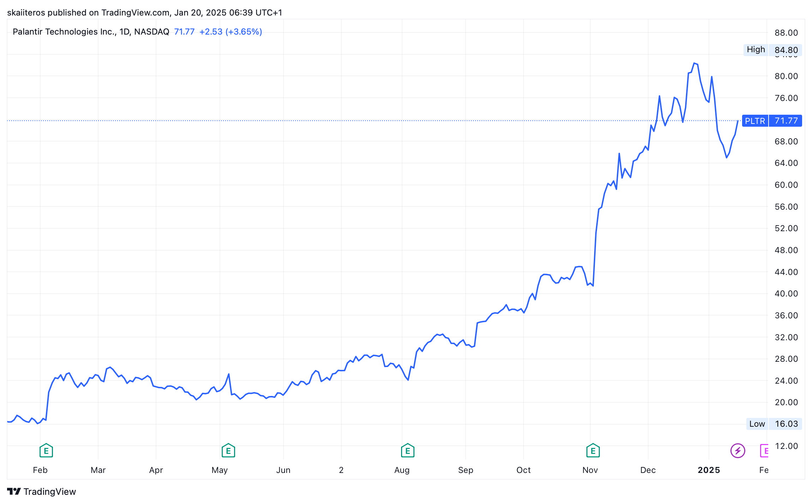Click the 28.00 price axis label

[786, 359]
